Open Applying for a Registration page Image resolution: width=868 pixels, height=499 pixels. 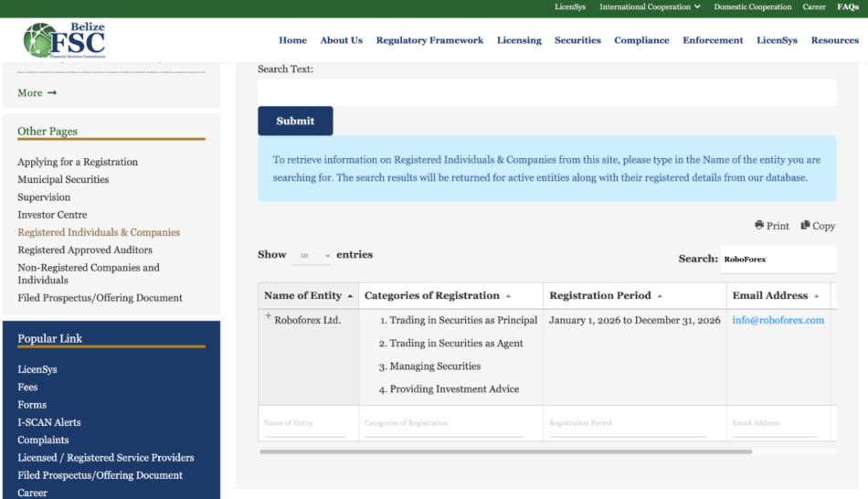tap(78, 162)
